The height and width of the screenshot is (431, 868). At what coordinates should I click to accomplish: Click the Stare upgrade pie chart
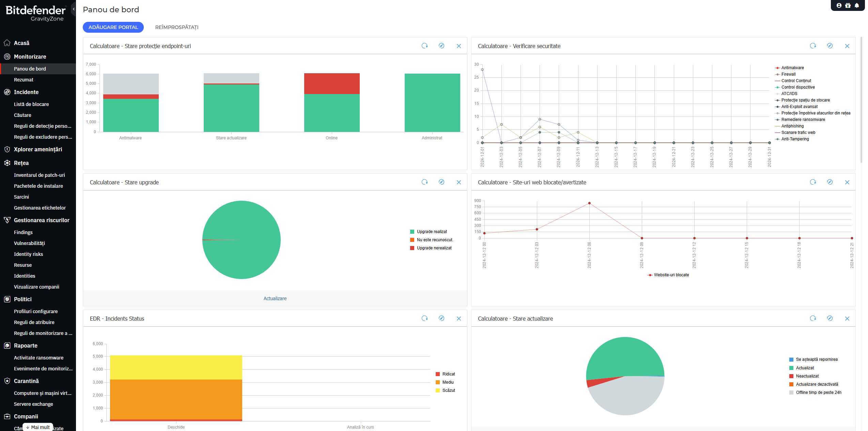[242, 240]
